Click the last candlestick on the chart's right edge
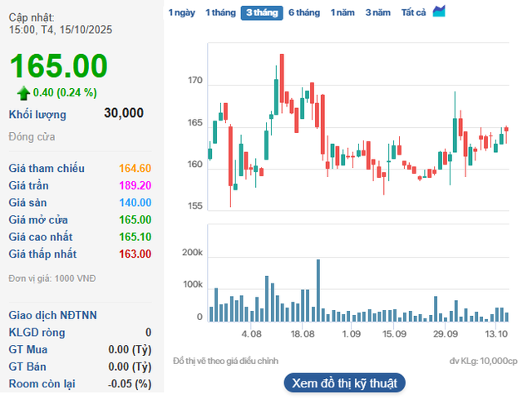Image resolution: width=532 pixels, height=399 pixels. point(506,129)
